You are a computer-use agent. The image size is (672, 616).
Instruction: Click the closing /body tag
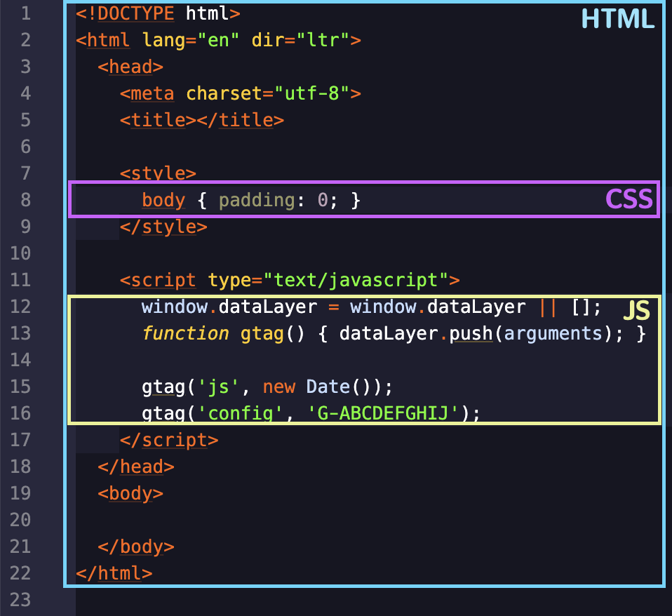136,547
